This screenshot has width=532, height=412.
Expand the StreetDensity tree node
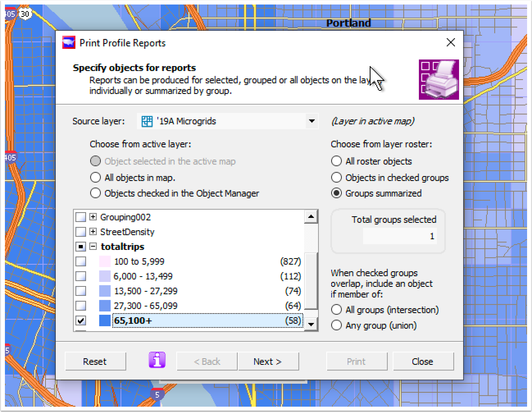[93, 232]
